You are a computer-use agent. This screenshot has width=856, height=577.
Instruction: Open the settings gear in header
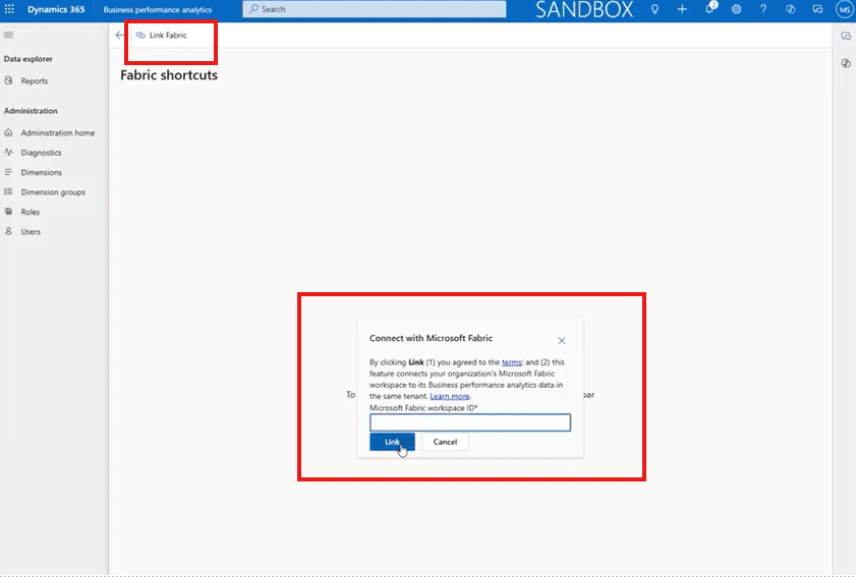pyautogui.click(x=737, y=9)
